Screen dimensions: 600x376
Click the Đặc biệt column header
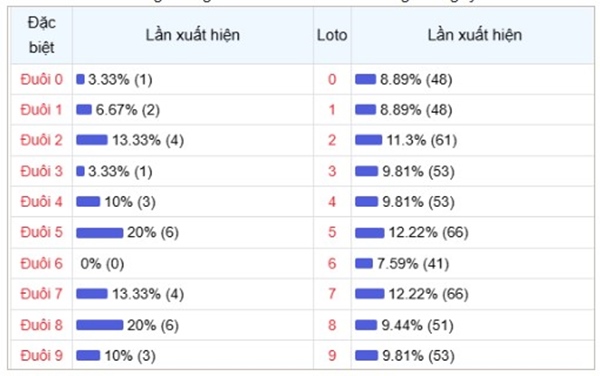42,35
